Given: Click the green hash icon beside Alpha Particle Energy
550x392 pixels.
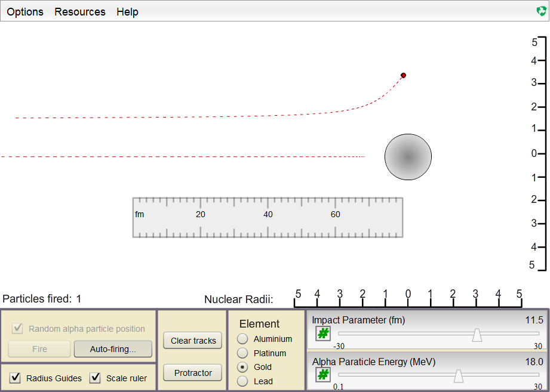Looking at the screenshot, I should tap(322, 375).
